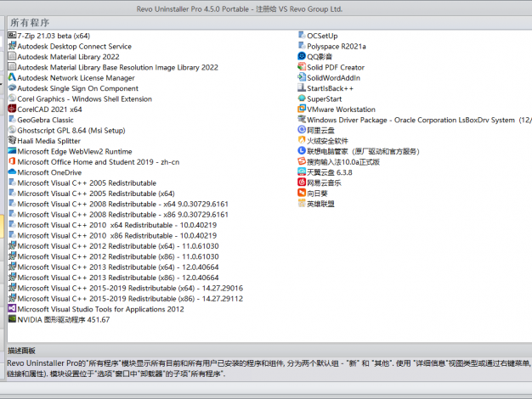This screenshot has width=532, height=399.
Task: Click the 联想电脑管家 blue icon
Action: (x=302, y=151)
